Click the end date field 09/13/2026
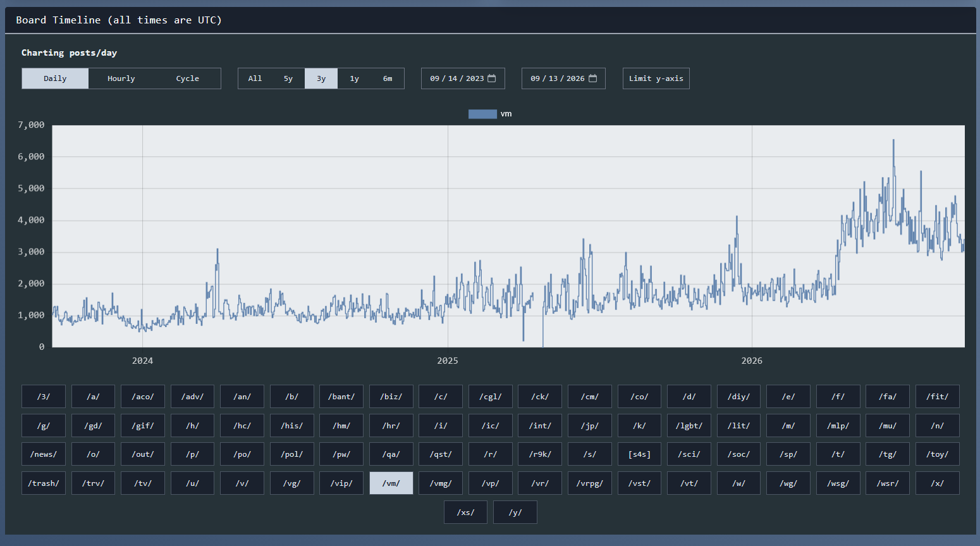 [563, 78]
